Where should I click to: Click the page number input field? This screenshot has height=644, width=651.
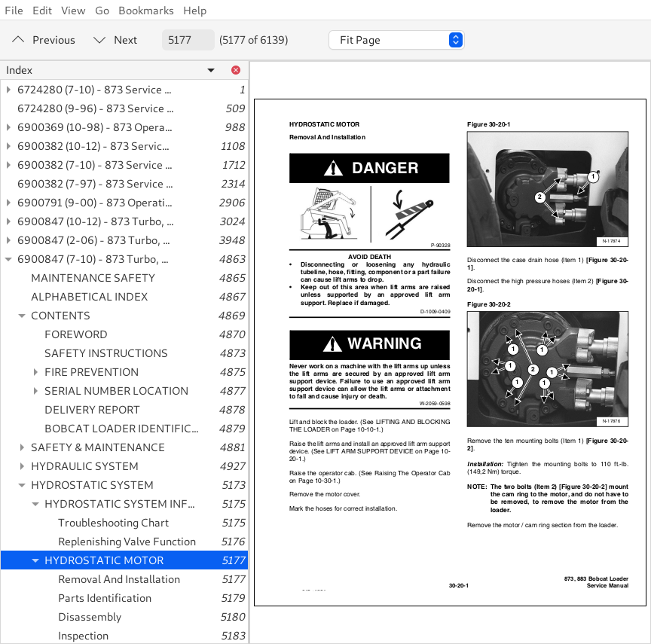coord(188,40)
